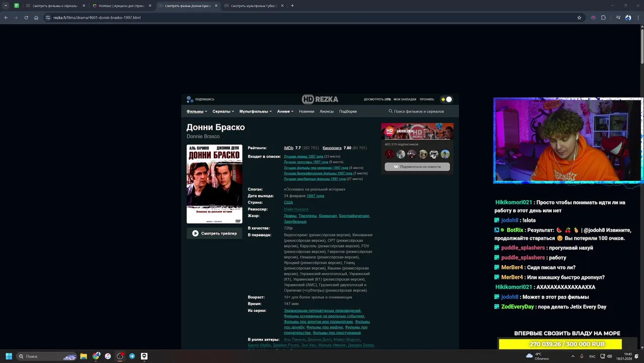Viewport: 644px width, 363px height.
Task: Open 'Лучшие драмы 1997 года' list
Action: point(304,156)
